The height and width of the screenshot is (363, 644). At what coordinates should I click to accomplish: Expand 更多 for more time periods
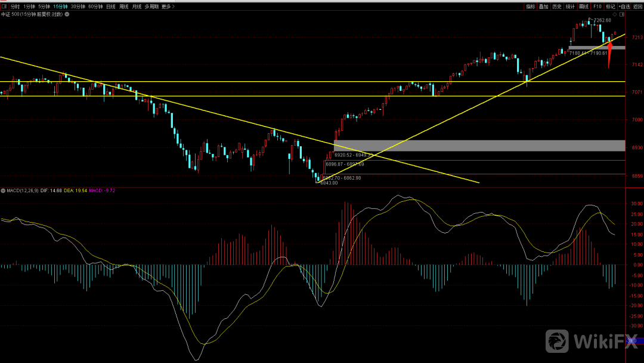point(168,7)
